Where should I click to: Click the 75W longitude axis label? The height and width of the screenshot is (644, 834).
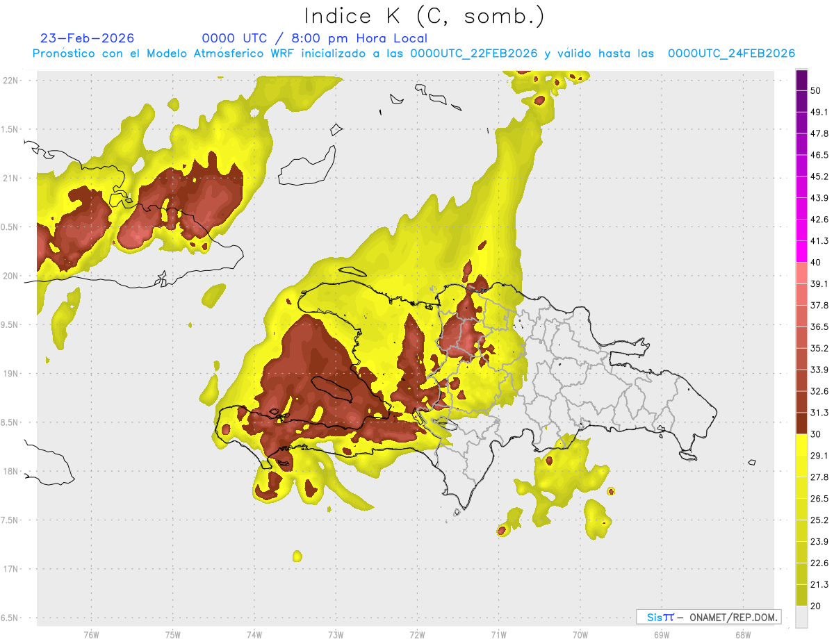point(172,635)
